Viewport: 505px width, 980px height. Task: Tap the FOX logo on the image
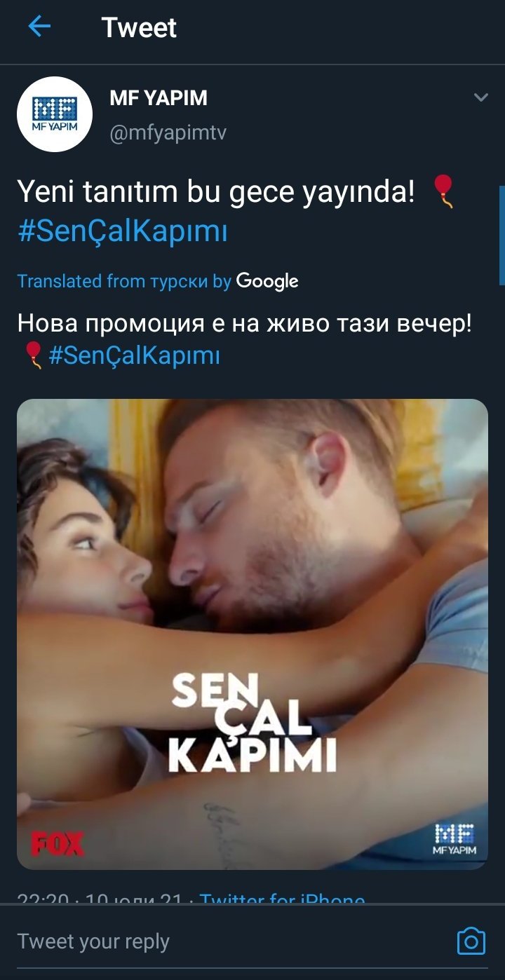[57, 844]
